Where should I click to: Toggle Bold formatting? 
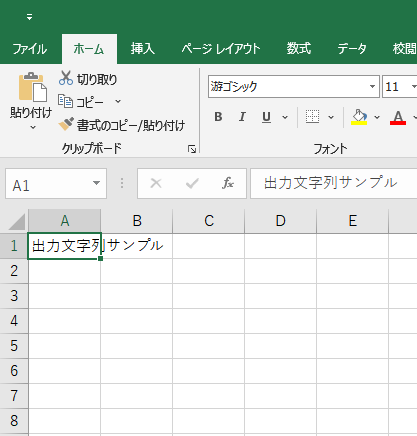218,117
